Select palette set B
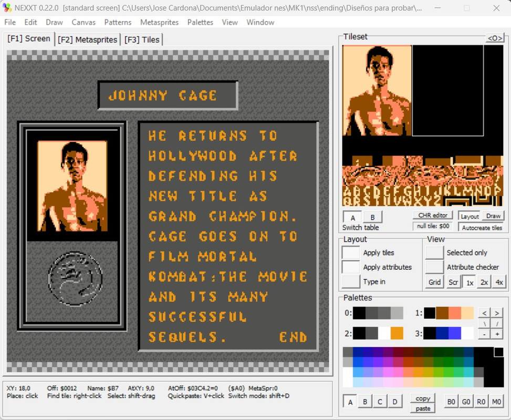 (365, 402)
